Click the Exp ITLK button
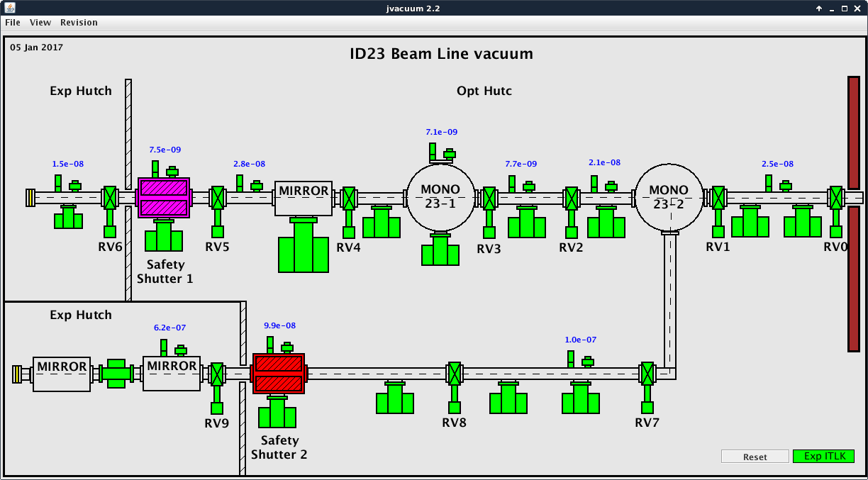 coord(823,456)
